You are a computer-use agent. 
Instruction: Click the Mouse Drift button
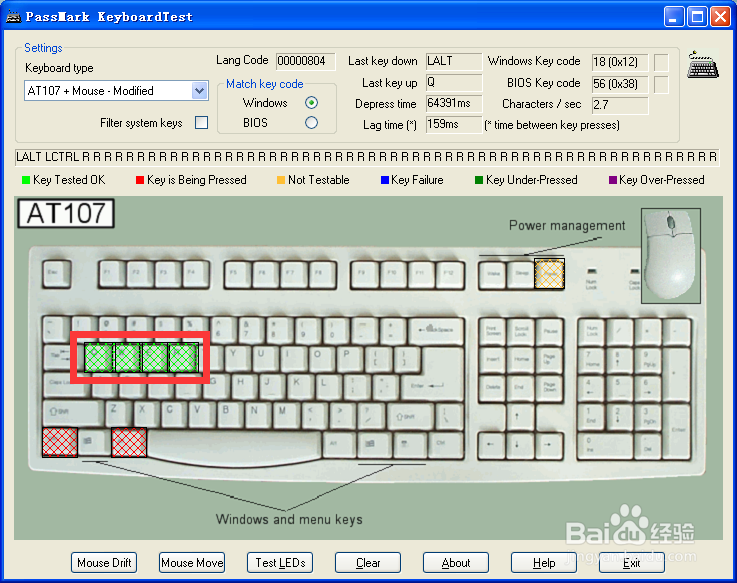coord(104,563)
